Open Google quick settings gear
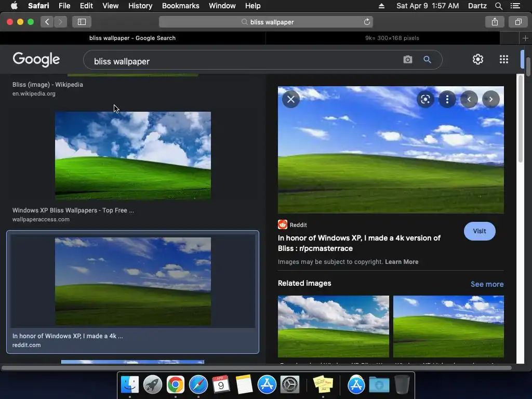This screenshot has width=532, height=399. pos(478,59)
